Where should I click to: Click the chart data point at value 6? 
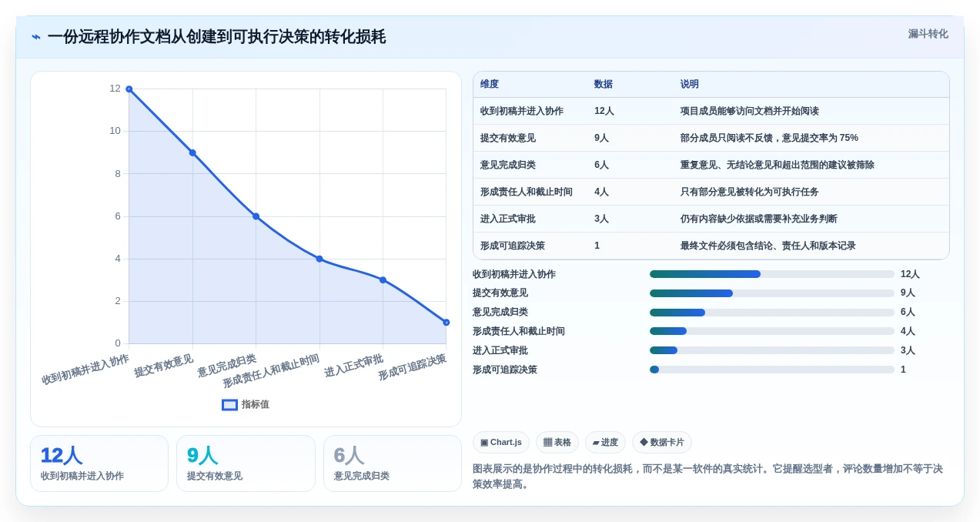[256, 216]
